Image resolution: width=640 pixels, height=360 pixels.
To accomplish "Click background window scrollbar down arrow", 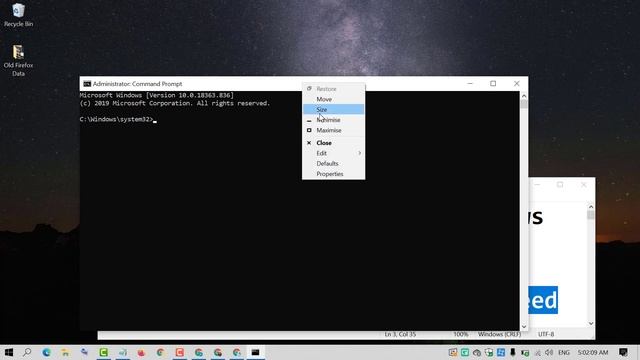I will tap(591, 323).
